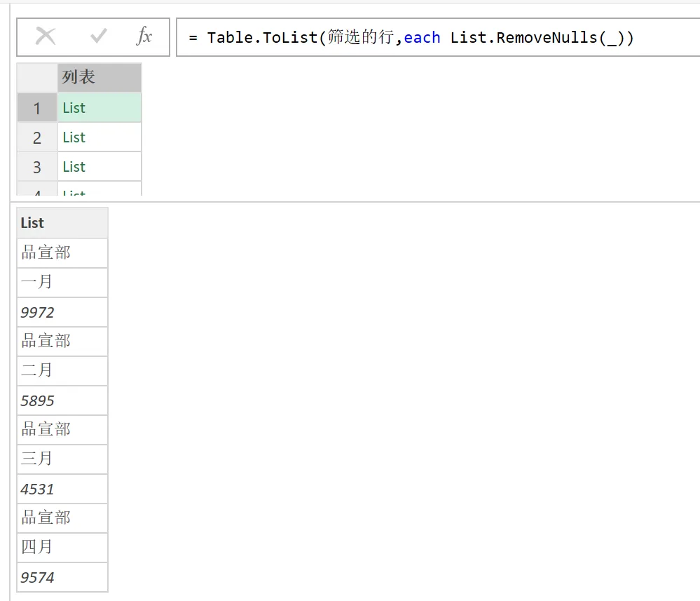Select row number 2 header

tap(37, 137)
